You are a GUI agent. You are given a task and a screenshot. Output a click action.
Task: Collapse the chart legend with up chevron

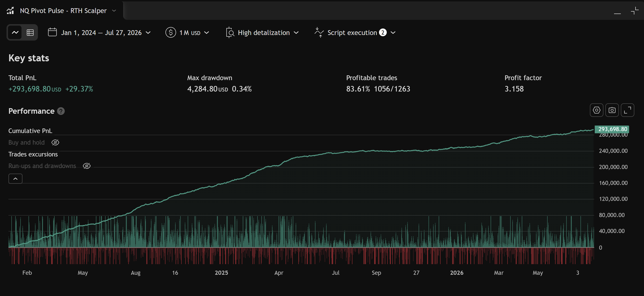pos(15,179)
